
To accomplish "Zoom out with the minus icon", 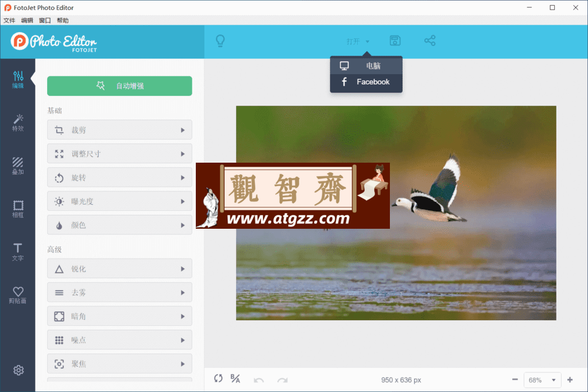I will tap(515, 379).
